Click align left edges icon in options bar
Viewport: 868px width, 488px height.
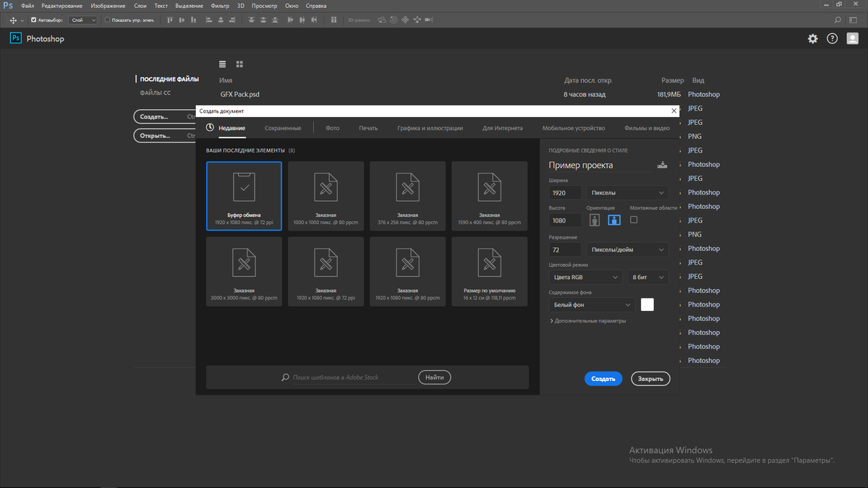pos(208,20)
